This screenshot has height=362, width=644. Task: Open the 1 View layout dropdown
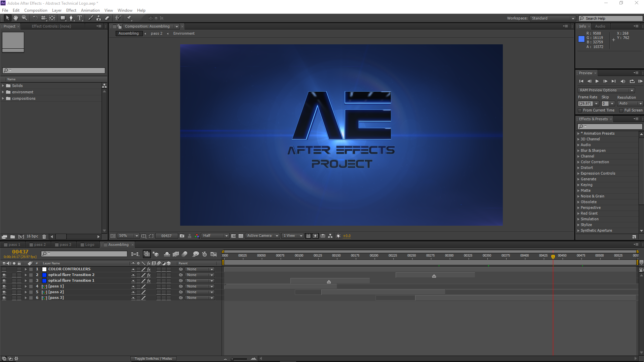click(293, 236)
